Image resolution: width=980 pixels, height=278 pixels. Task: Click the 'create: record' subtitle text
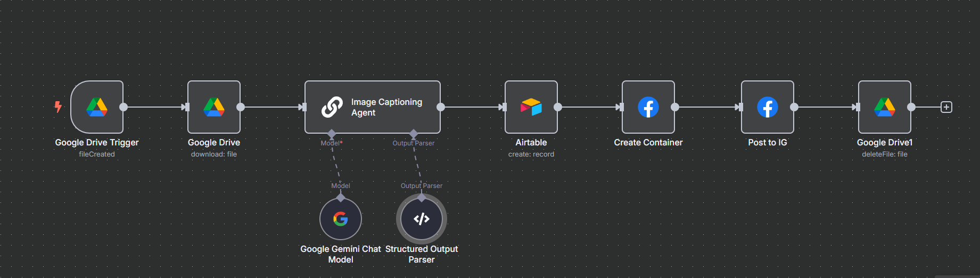[531, 154]
